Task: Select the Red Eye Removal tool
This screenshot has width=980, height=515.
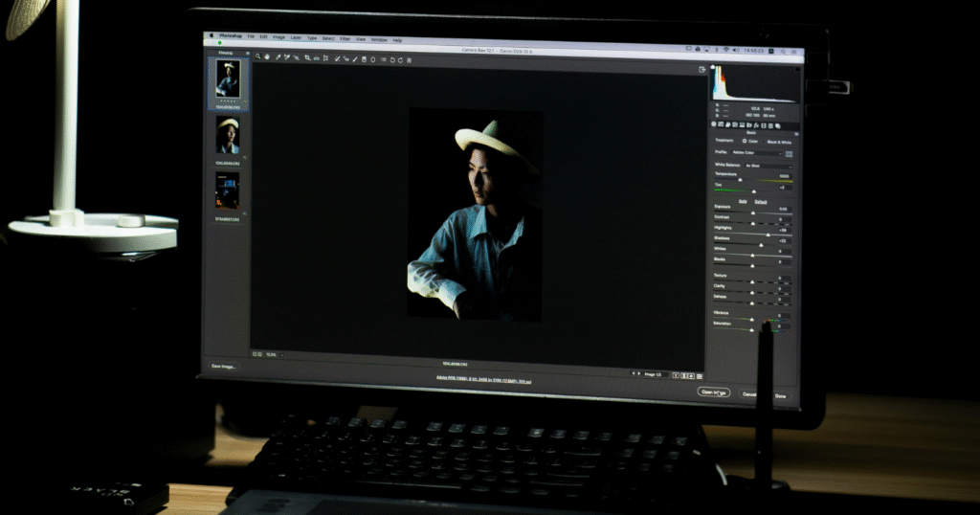Action: click(346, 59)
